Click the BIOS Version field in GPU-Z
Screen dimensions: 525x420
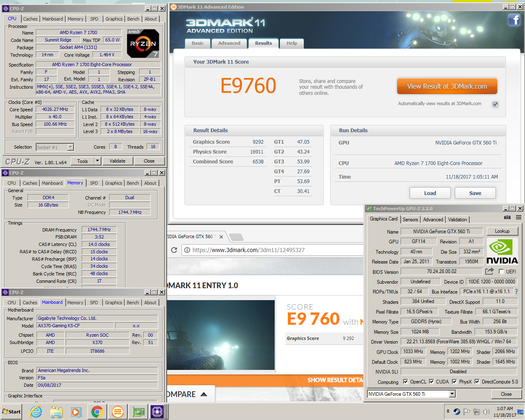coord(441,271)
